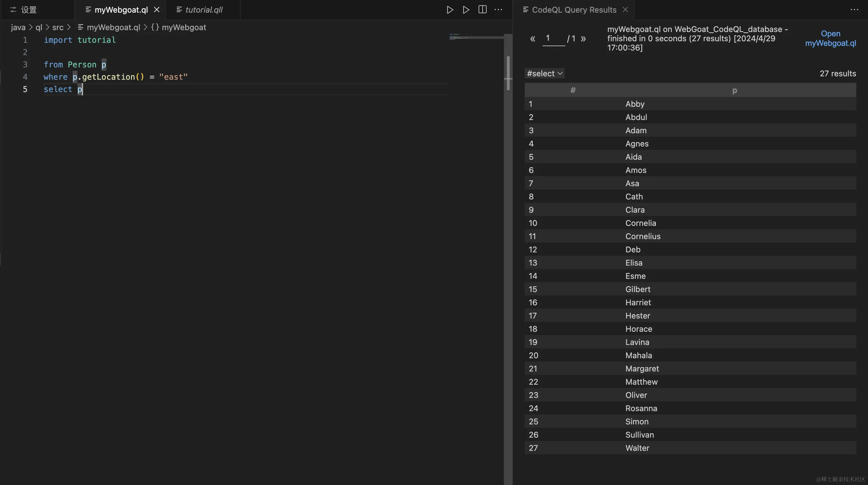Screen dimensions: 868x485
Task: Click the code minimap preview
Action: (x=476, y=37)
